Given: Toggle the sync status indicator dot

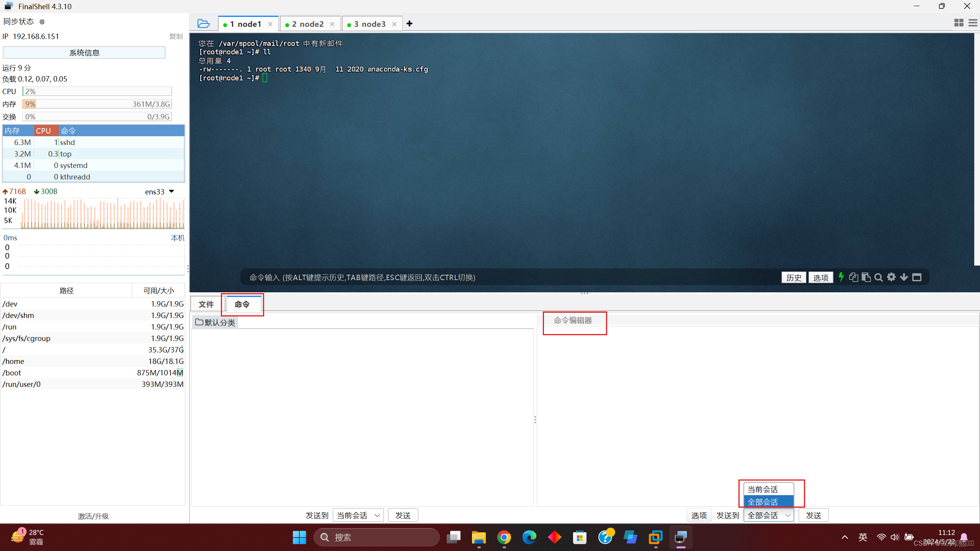Looking at the screenshot, I should tap(42, 22).
